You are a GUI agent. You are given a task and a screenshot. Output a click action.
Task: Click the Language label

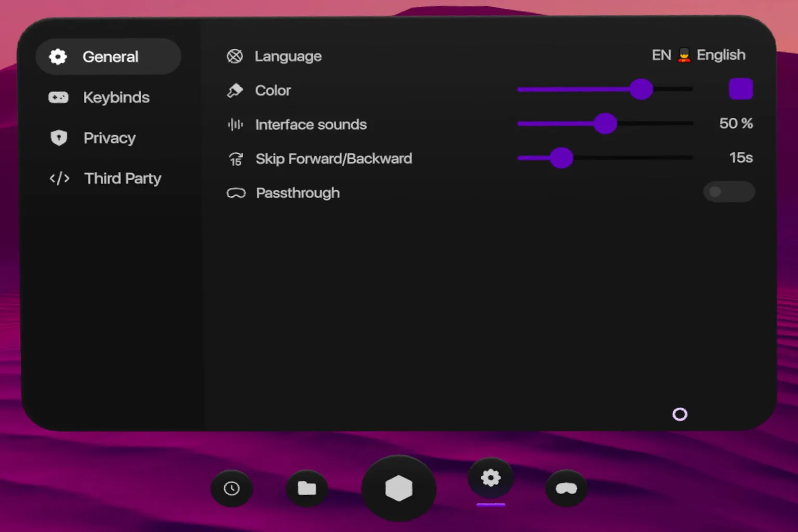tap(288, 56)
